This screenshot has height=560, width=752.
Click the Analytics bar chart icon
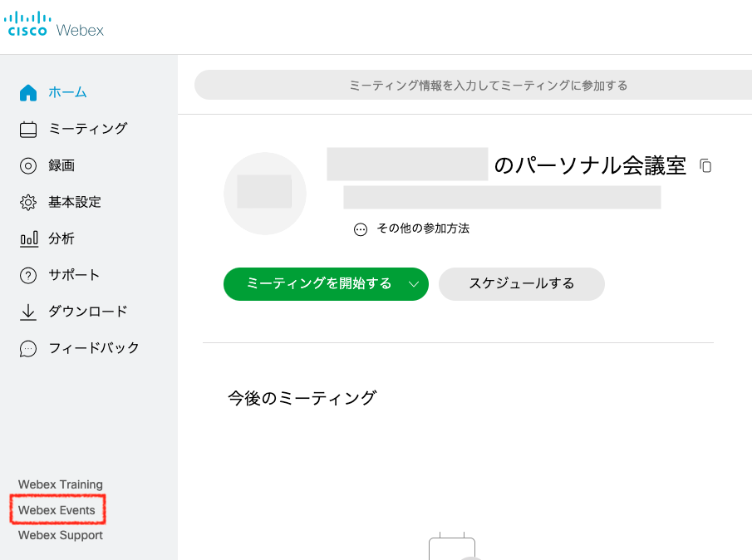29,238
